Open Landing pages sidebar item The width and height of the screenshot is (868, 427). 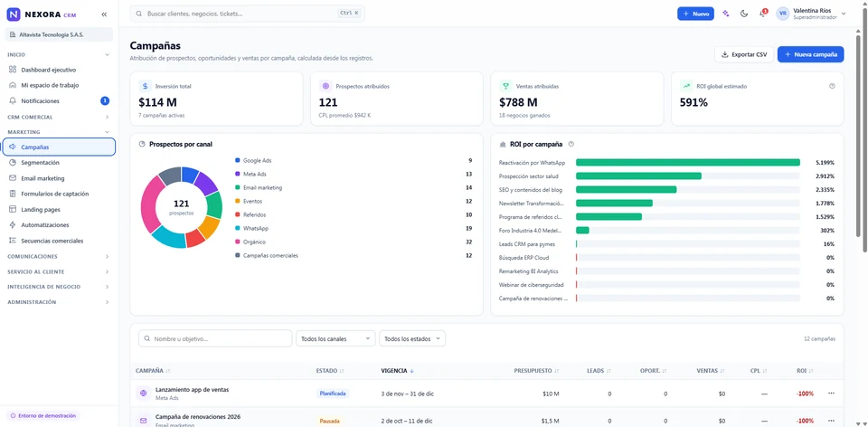[59, 210]
